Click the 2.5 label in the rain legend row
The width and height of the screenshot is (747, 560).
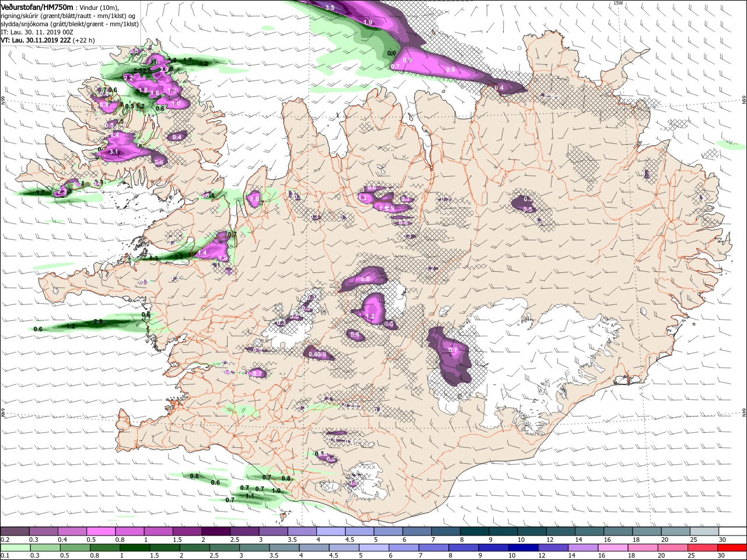click(x=214, y=556)
